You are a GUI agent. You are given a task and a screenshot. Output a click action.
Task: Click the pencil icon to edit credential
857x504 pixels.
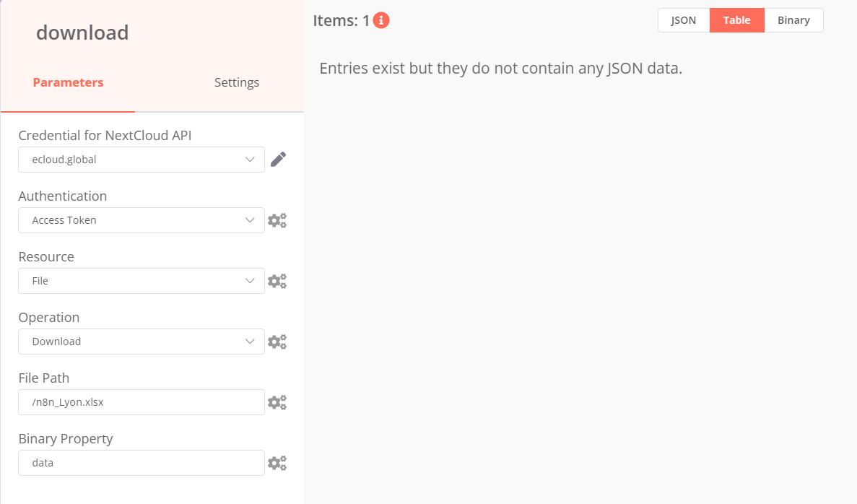278,160
